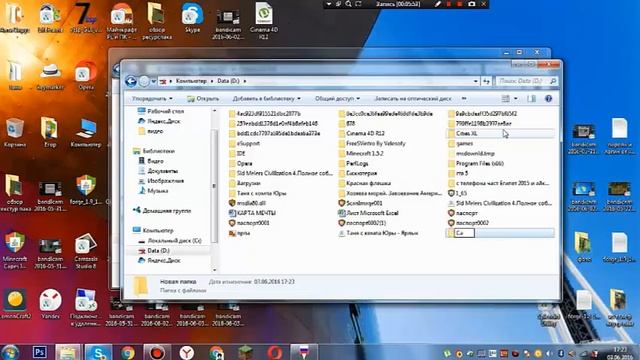The width and height of the screenshot is (640, 360).
Task: Toggle the preview pane icon
Action: [531, 98]
